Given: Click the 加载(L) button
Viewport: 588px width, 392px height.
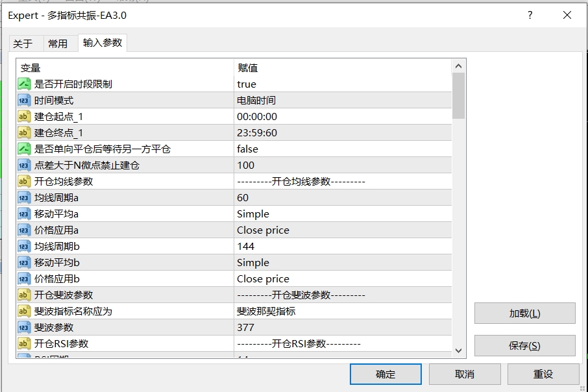Looking at the screenshot, I should pyautogui.click(x=524, y=313).
